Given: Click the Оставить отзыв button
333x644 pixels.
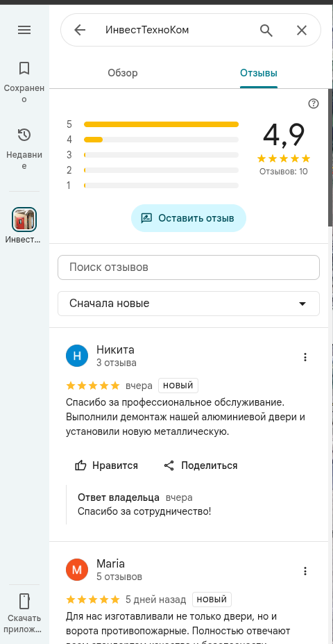Looking at the screenshot, I should tap(189, 218).
